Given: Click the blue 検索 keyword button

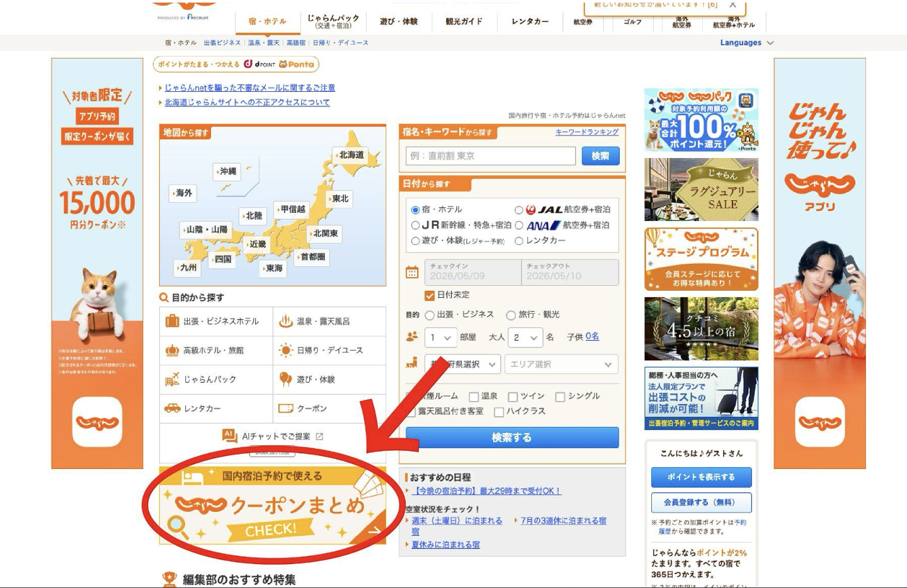Looking at the screenshot, I should pyautogui.click(x=600, y=156).
